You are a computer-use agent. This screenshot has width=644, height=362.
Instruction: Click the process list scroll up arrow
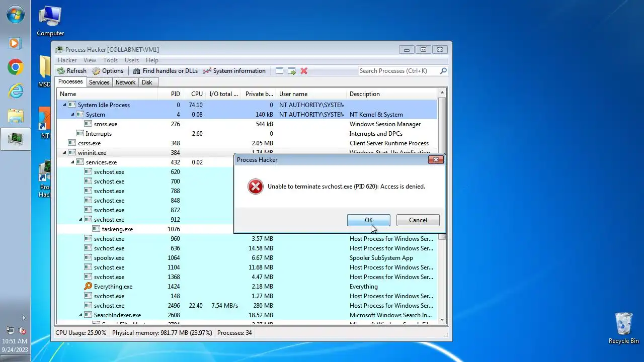point(442,93)
